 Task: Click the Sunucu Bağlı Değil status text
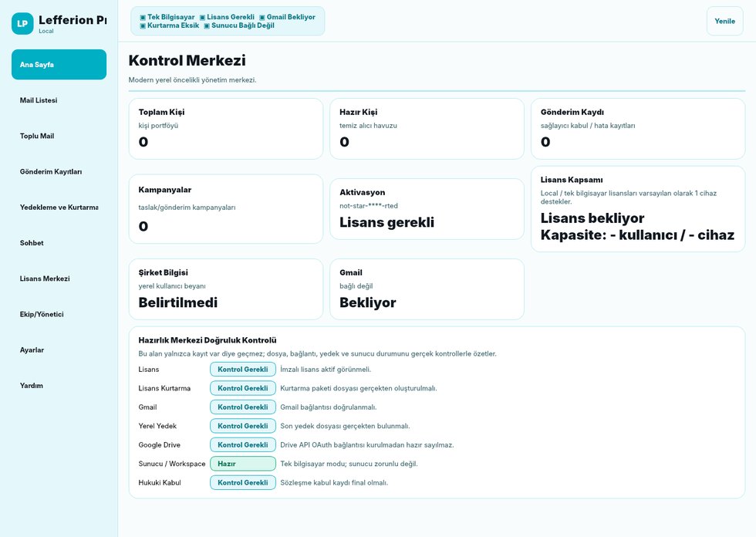[243, 25]
